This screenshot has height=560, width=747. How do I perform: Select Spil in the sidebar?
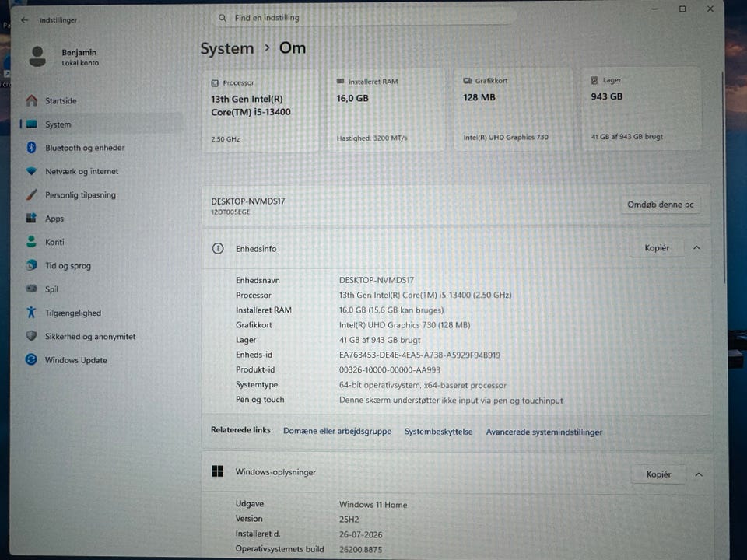tap(100, 289)
